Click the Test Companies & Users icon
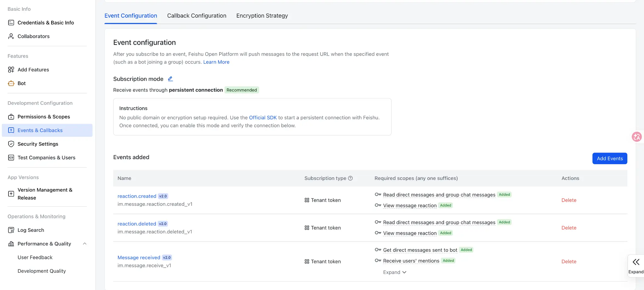The height and width of the screenshot is (290, 644). coord(11,158)
